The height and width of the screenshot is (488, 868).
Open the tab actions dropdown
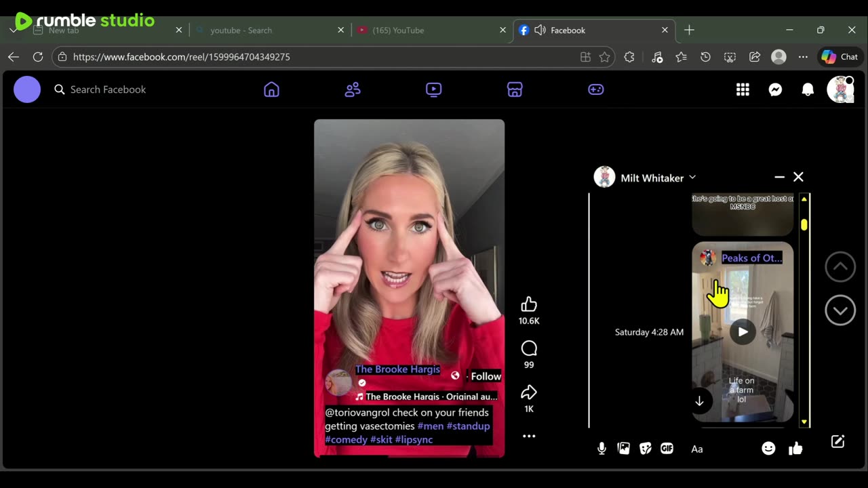click(13, 30)
